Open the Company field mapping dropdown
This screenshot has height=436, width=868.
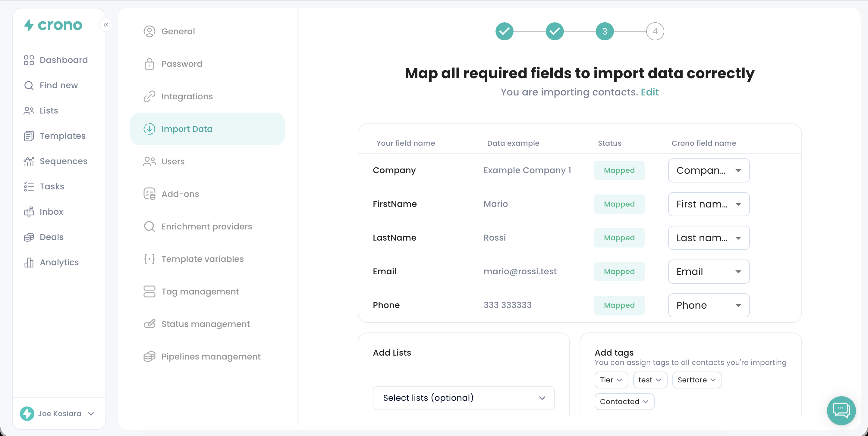(x=708, y=170)
